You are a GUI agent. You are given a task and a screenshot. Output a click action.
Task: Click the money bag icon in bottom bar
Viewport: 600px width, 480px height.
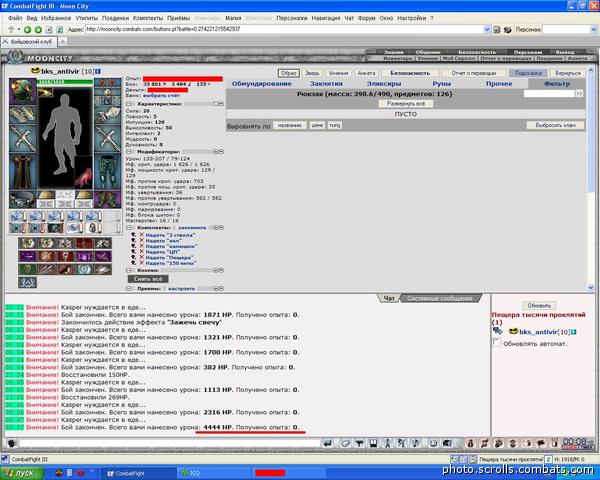[471, 443]
